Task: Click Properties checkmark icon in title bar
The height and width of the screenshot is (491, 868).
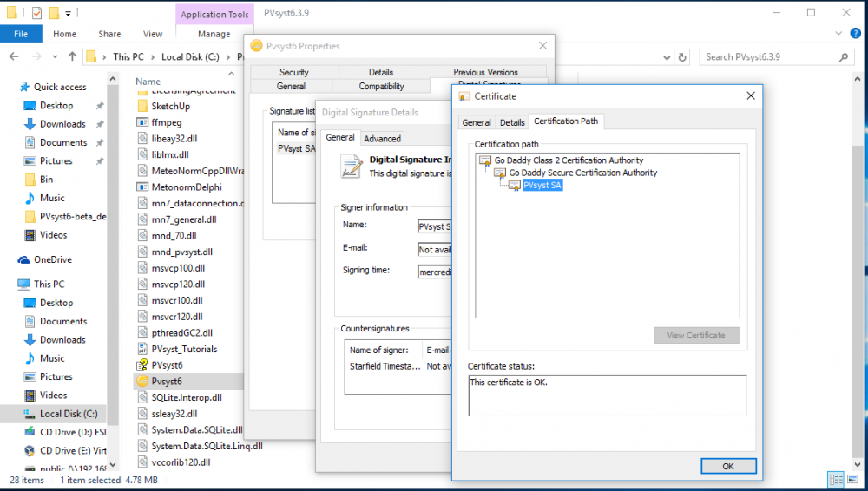Action: [36, 12]
